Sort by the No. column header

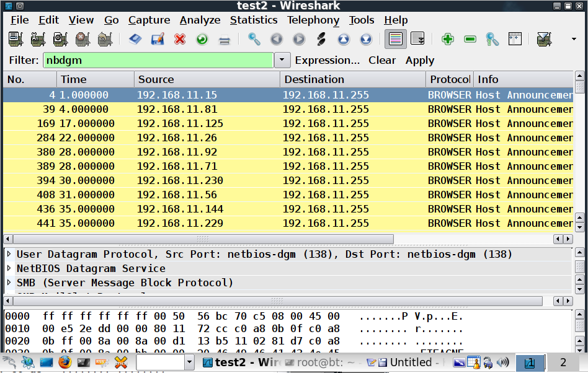click(x=30, y=79)
